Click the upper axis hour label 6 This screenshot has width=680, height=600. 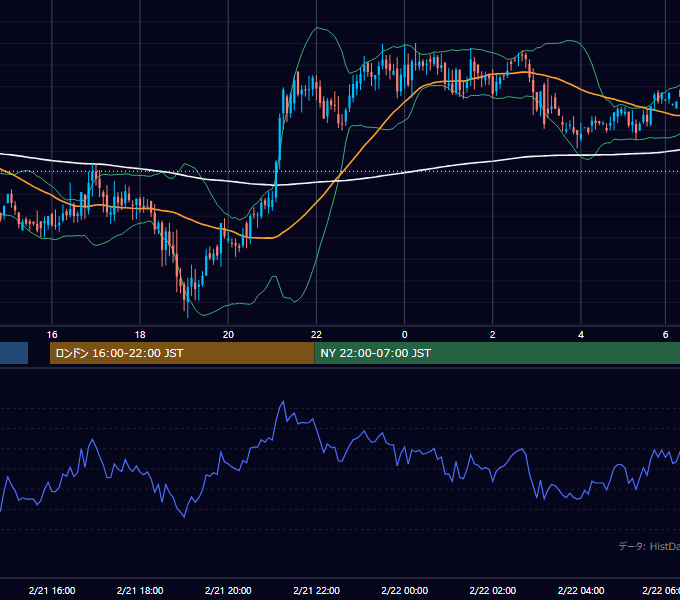[x=665, y=335]
